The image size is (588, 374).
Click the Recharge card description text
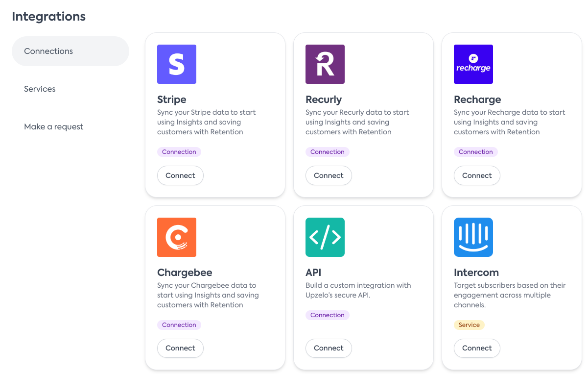pyautogui.click(x=510, y=122)
